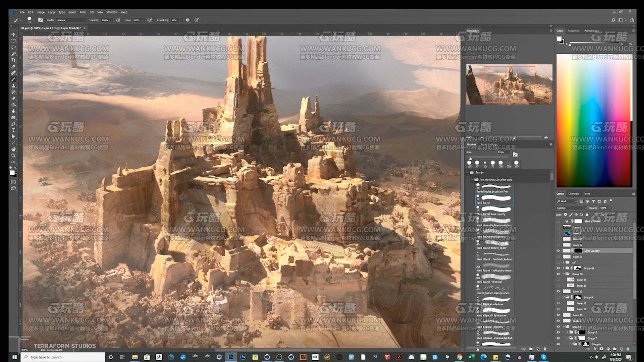Select the Lasso tool

tap(13, 47)
